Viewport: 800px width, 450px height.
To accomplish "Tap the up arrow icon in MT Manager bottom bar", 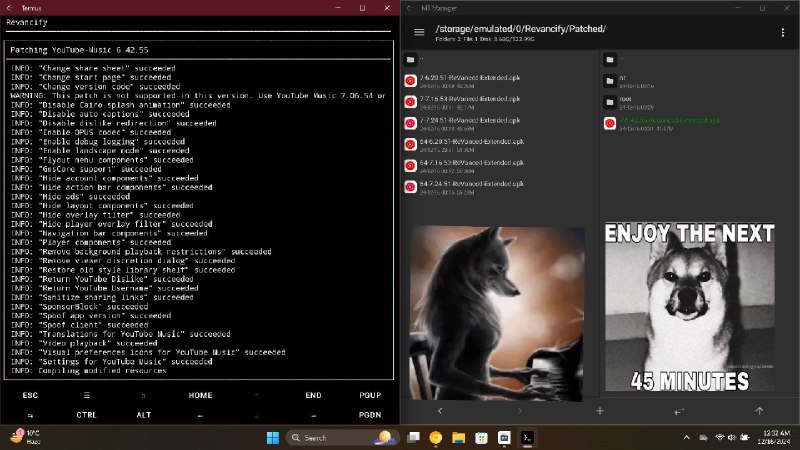I will pyautogui.click(x=759, y=411).
